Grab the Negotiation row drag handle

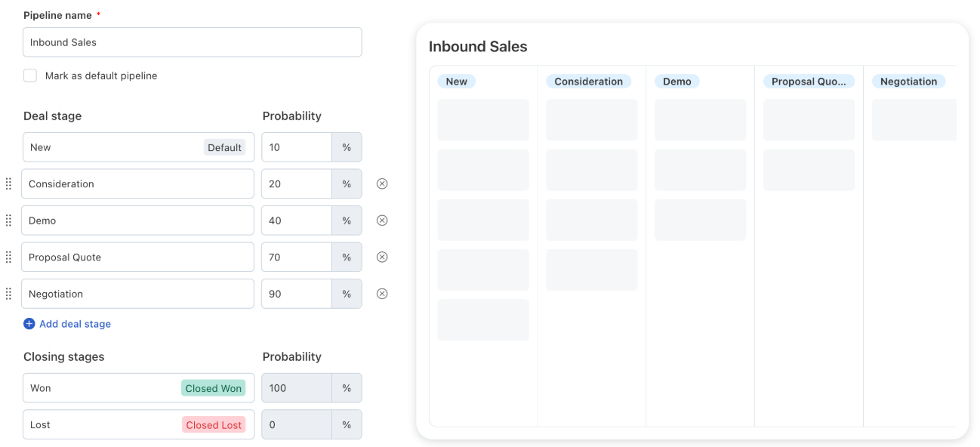click(8, 294)
